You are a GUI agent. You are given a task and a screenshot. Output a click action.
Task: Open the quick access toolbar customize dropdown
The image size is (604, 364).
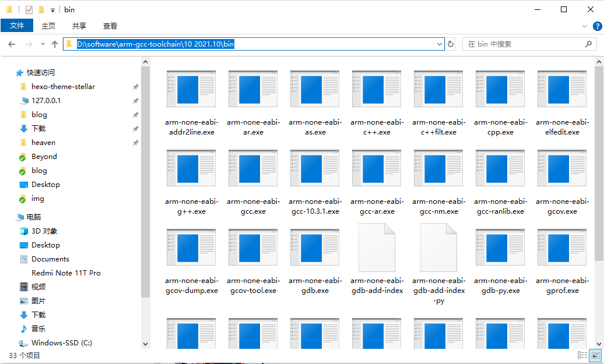52,10
